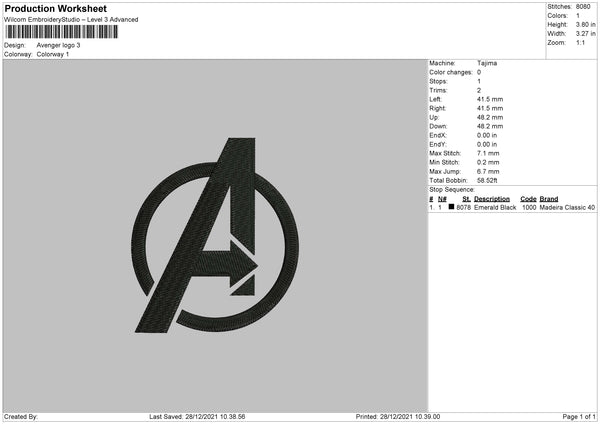Click the 'Stop Sequence:' heading

(452, 190)
